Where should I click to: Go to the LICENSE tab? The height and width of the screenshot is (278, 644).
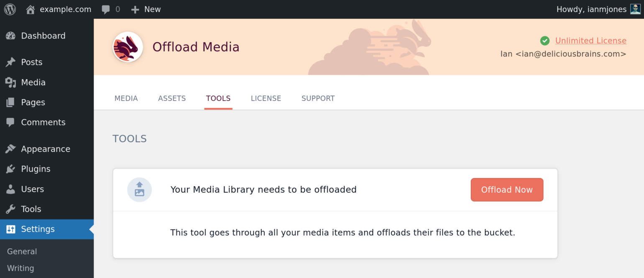pos(266,99)
